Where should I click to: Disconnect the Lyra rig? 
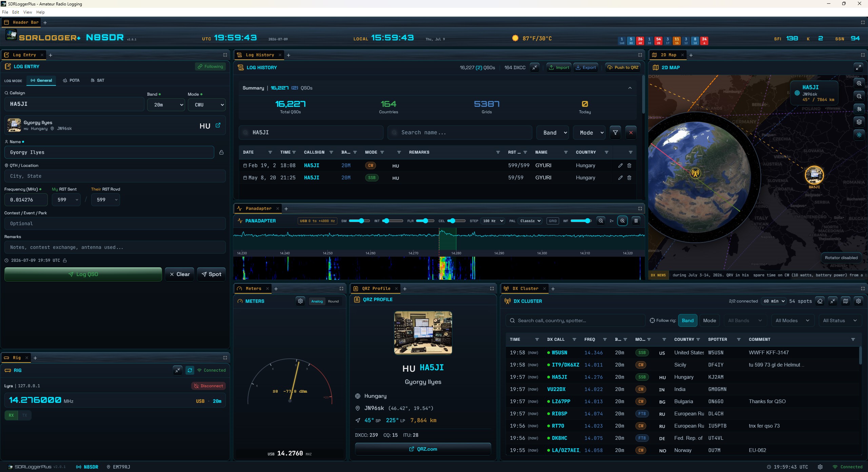[209, 386]
